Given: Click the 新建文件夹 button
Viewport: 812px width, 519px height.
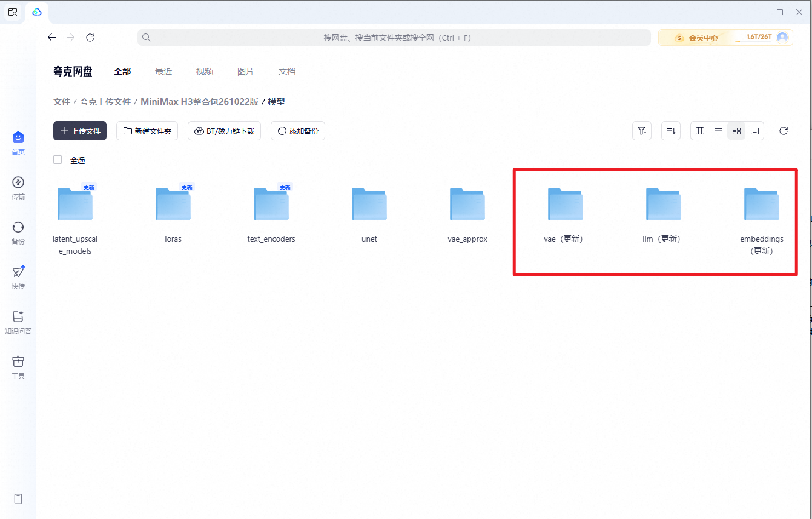Looking at the screenshot, I should (147, 131).
